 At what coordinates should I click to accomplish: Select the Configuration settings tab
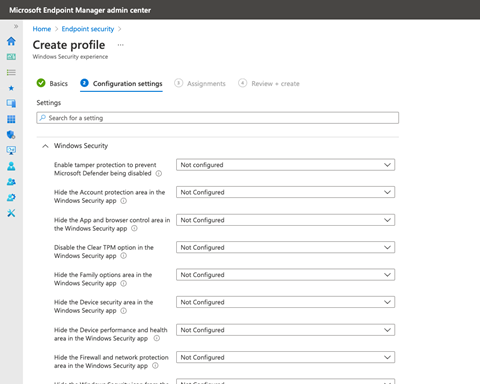coord(121,83)
